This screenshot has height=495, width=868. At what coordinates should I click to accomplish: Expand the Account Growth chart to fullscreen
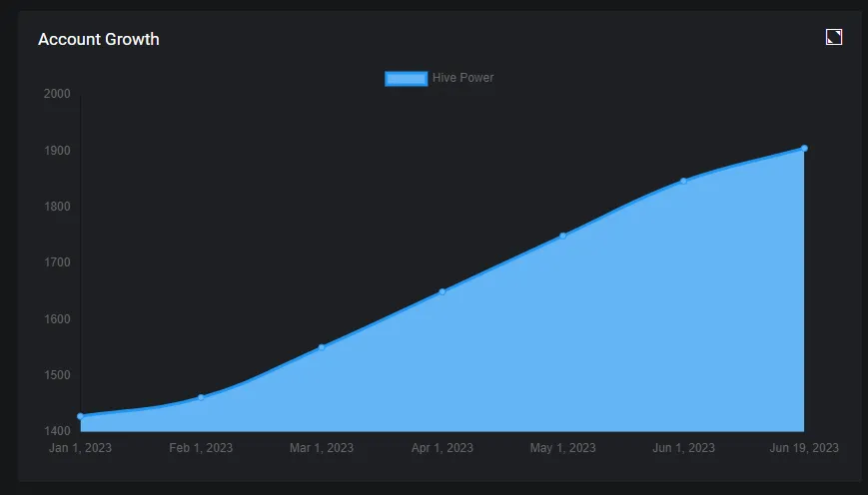pyautogui.click(x=834, y=37)
